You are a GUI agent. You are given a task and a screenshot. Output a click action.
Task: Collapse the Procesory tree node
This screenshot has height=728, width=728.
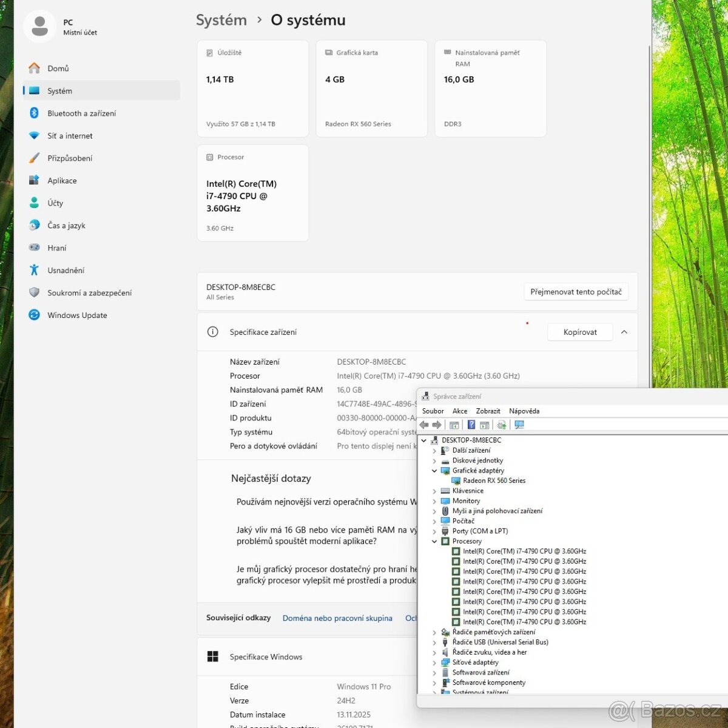434,541
